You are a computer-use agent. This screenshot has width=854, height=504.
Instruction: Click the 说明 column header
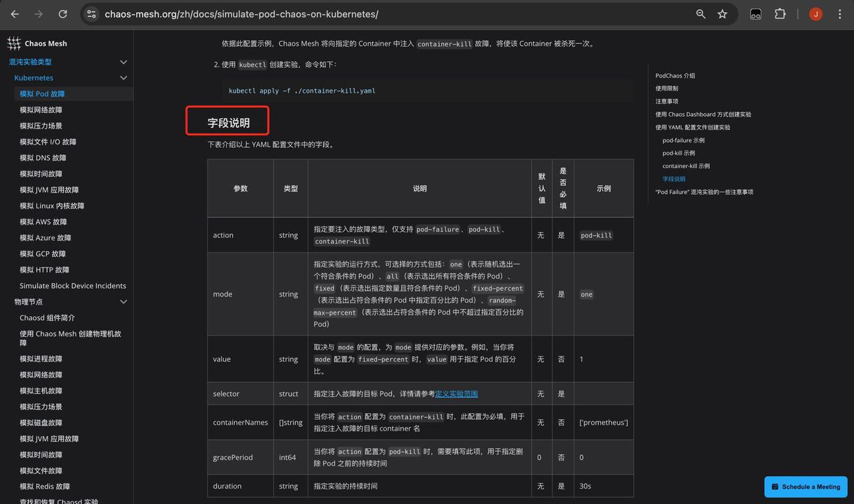point(420,189)
